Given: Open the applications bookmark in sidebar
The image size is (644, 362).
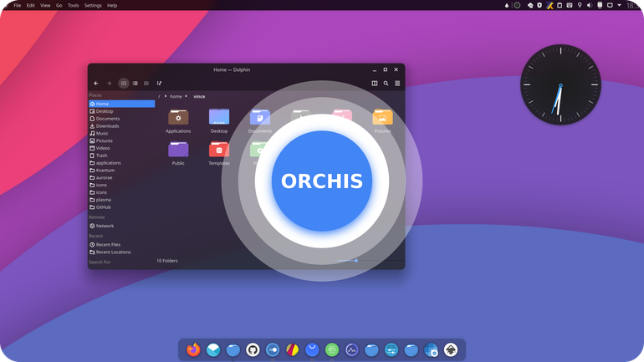Looking at the screenshot, I should point(121,163).
